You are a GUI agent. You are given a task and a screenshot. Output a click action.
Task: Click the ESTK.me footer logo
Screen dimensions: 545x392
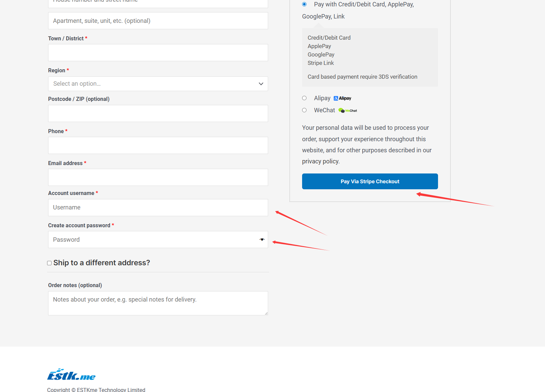tap(71, 375)
